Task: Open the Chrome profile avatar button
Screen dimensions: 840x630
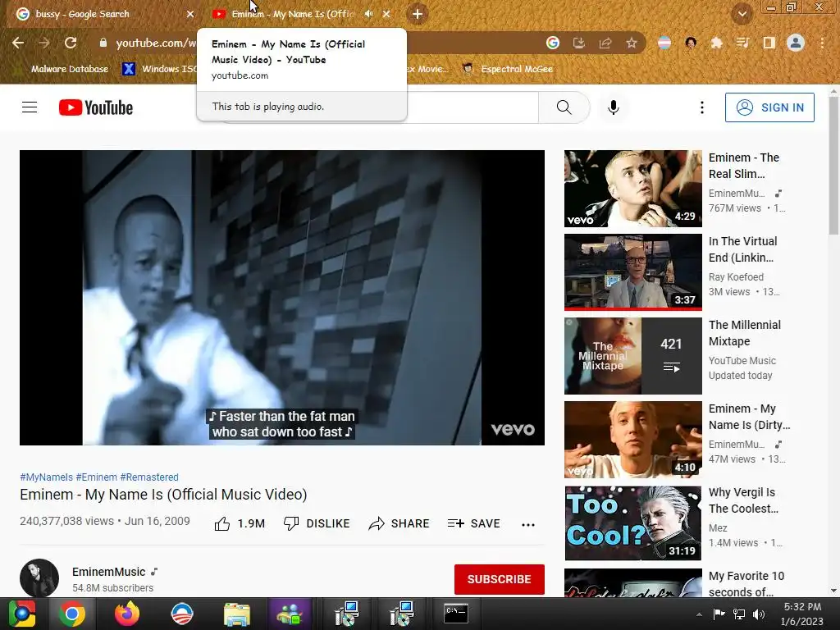Action: (x=796, y=43)
